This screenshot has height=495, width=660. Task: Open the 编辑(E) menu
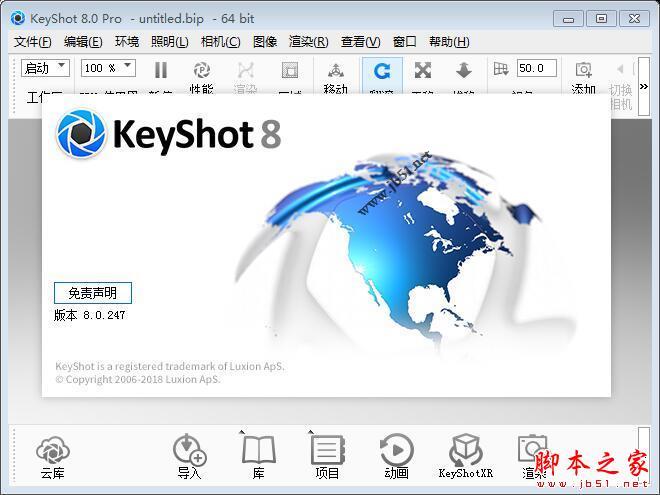83,42
